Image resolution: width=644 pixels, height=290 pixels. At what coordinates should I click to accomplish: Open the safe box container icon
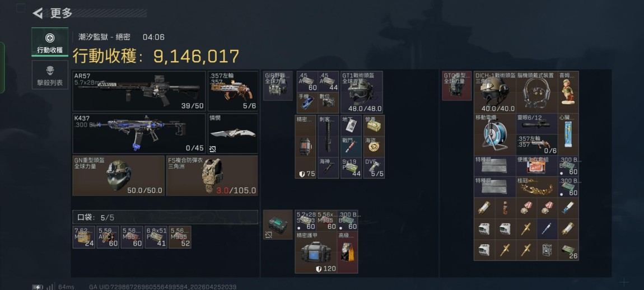point(278,224)
